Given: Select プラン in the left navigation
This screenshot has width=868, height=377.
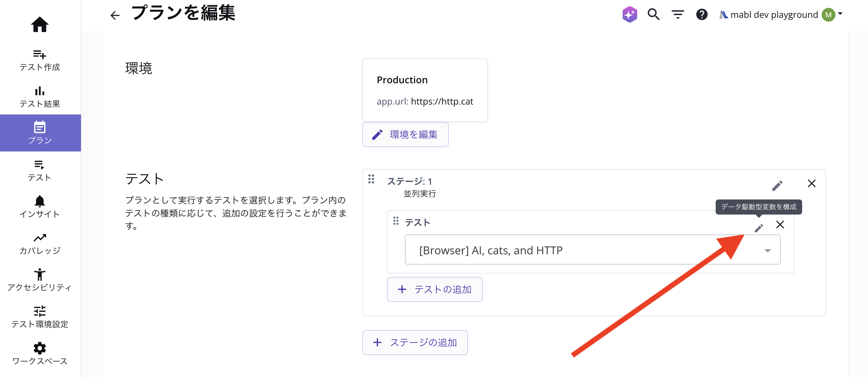Looking at the screenshot, I should point(40,133).
